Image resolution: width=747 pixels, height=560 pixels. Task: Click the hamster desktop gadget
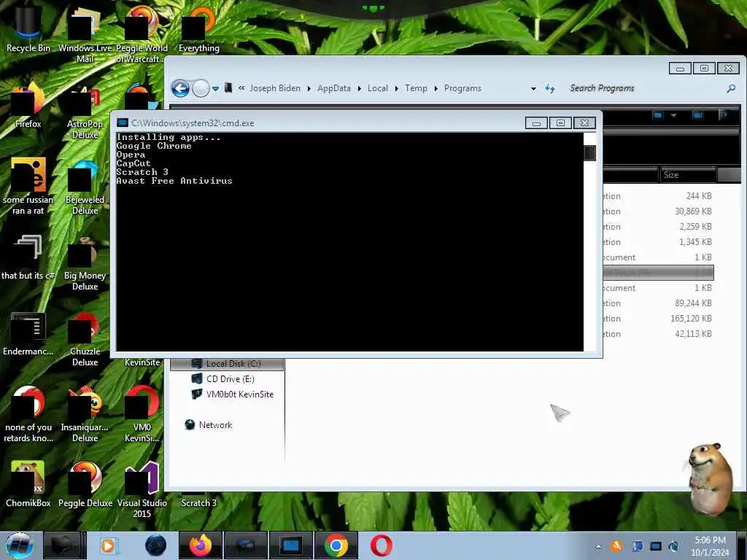coord(710,478)
